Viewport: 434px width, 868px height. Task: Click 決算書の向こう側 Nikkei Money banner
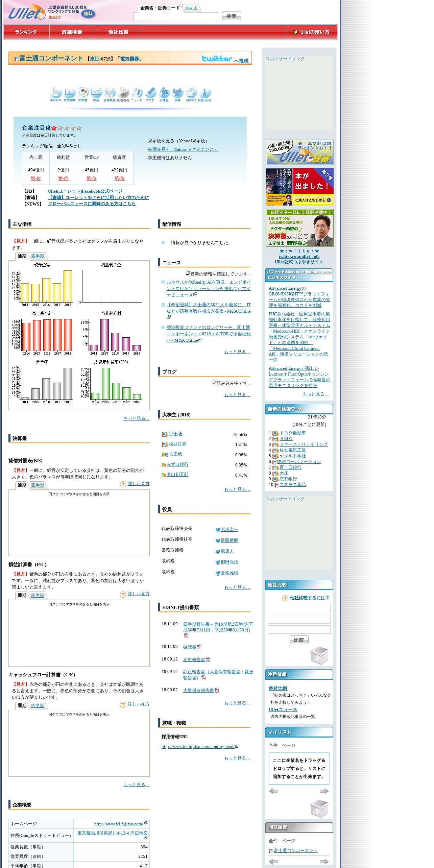(x=299, y=228)
